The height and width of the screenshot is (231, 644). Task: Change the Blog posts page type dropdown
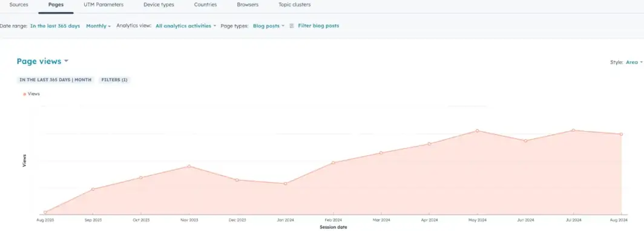[x=269, y=26]
